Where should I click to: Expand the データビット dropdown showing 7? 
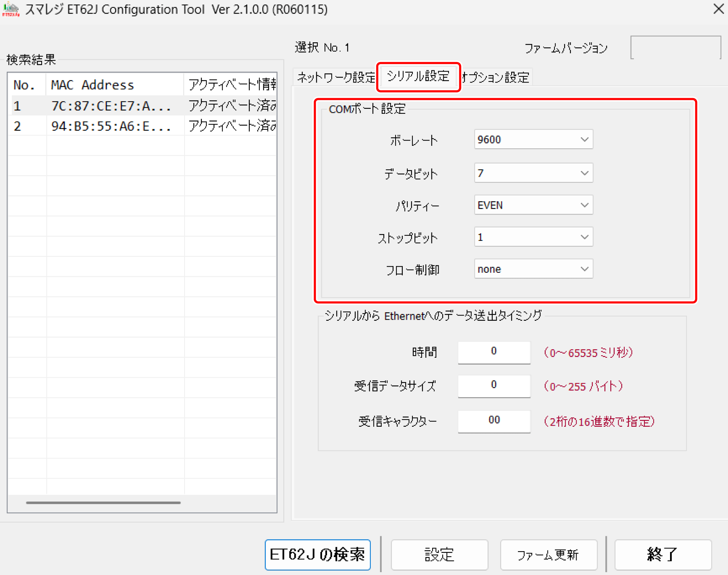[533, 173]
